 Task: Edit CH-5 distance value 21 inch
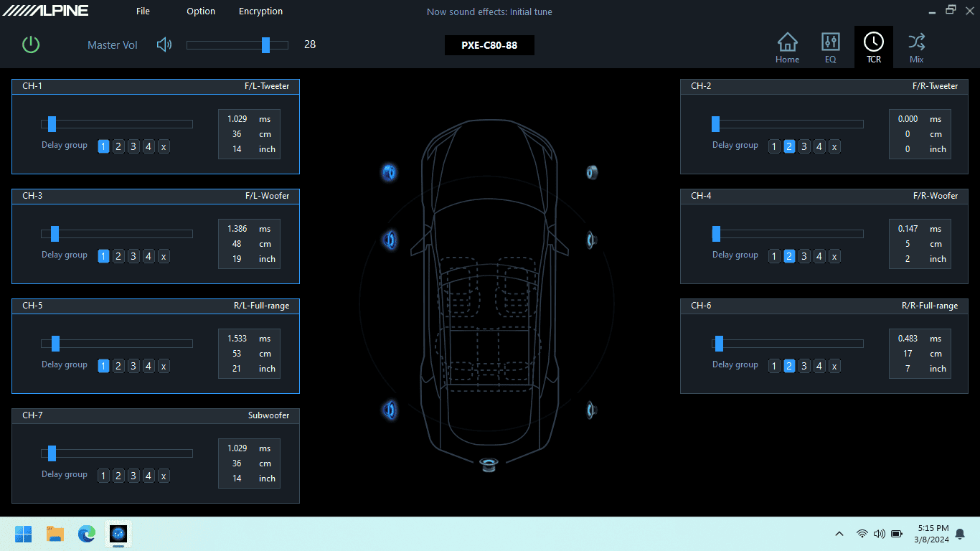237,369
